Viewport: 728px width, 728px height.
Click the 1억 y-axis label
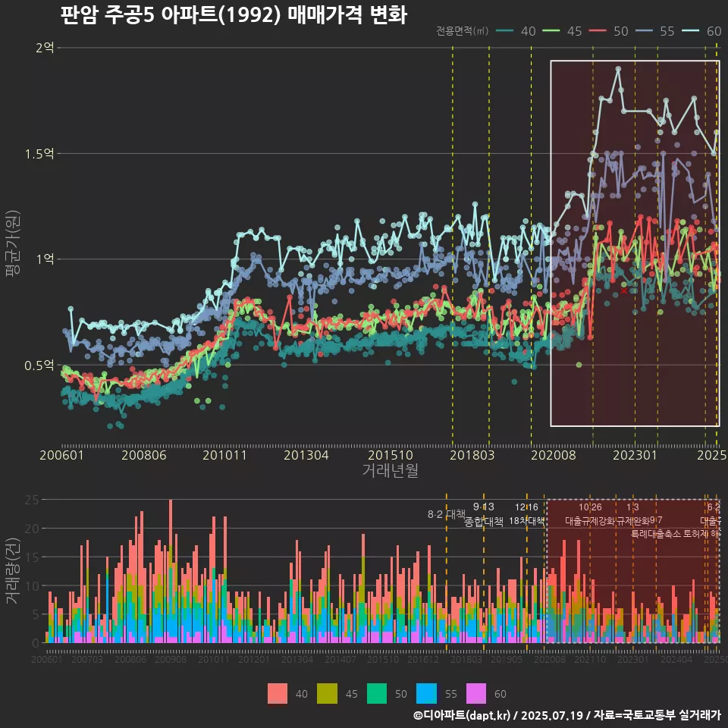45,259
